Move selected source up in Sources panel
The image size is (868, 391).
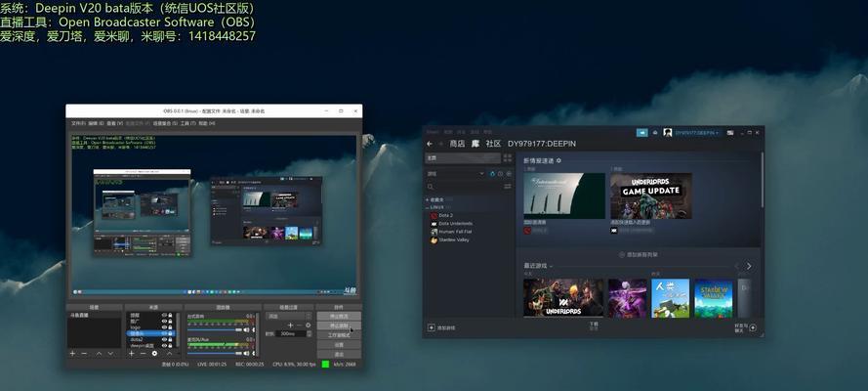coord(169,353)
